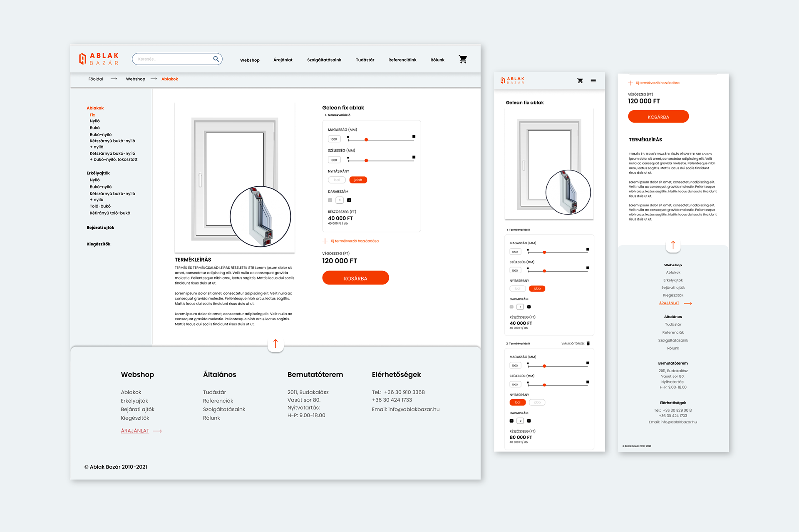This screenshot has height=532, width=799.
Task: Click the desktop KOSÁRBA button
Action: (x=355, y=278)
